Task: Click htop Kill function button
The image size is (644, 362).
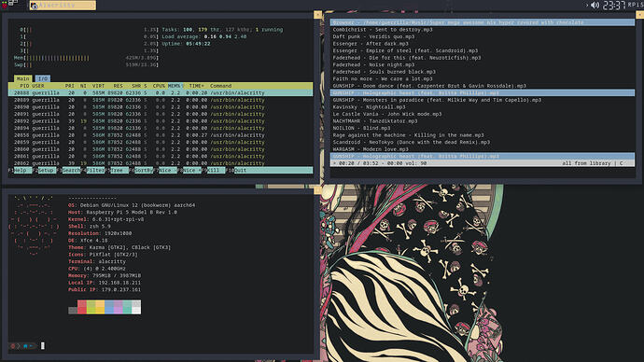Action: click(216, 170)
